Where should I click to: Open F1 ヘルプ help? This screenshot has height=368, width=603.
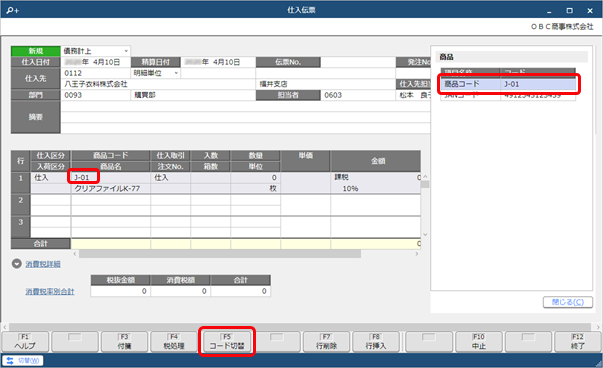tap(25, 341)
